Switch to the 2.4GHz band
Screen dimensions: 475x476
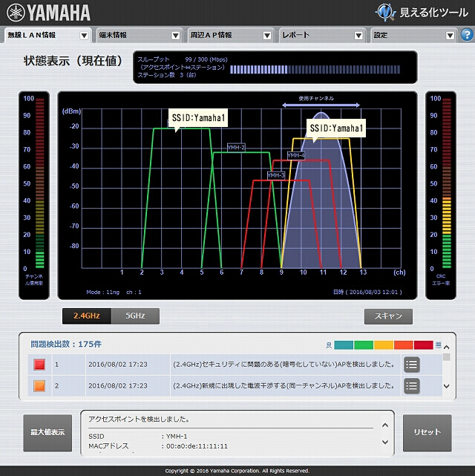click(x=87, y=316)
